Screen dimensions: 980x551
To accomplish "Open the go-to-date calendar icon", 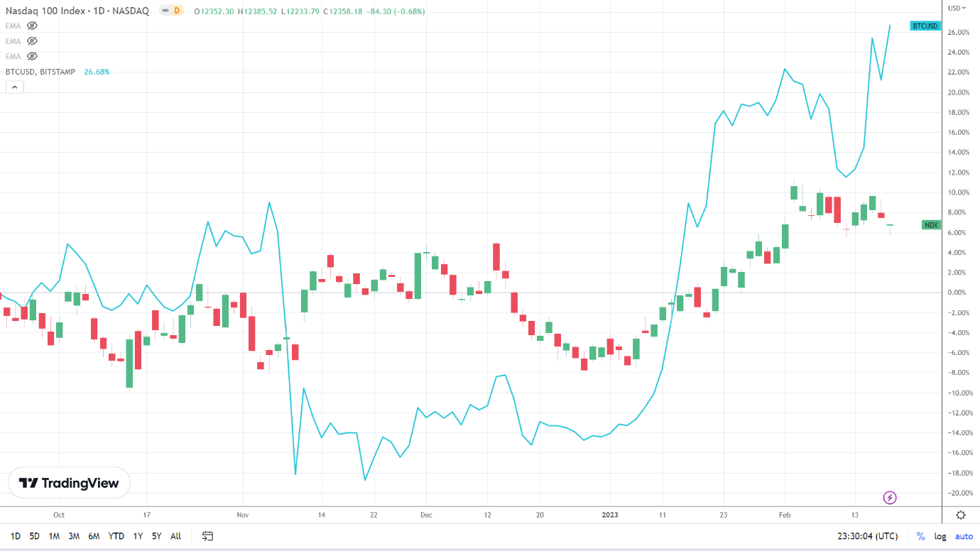I will (207, 536).
